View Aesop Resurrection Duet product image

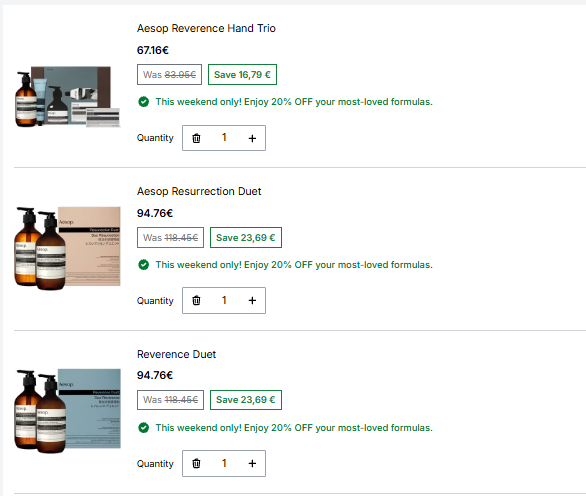point(67,248)
